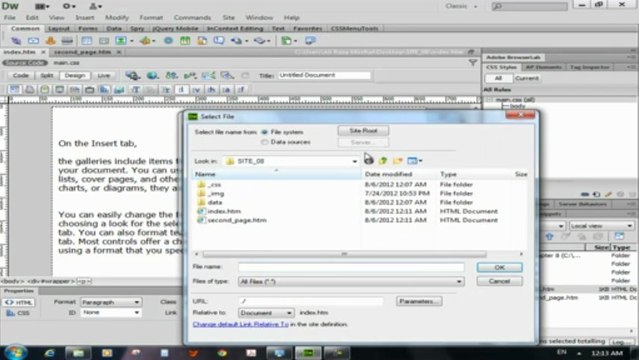Toggle the HTML mode in Properties panel
The width and height of the screenshot is (639, 360).
pyautogui.click(x=19, y=303)
